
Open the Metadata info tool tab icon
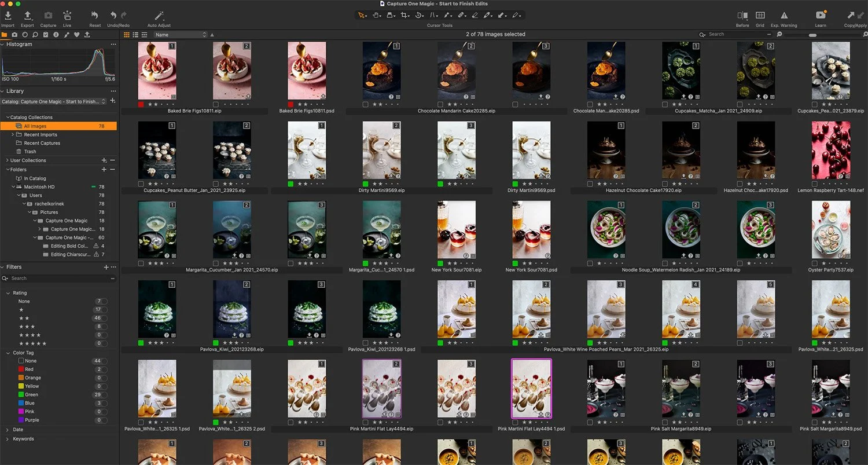click(x=57, y=35)
